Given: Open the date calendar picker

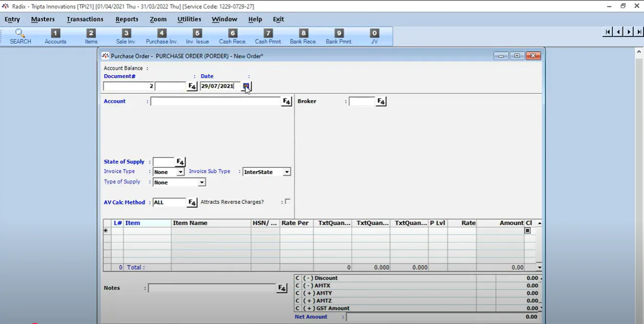Looking at the screenshot, I should (246, 86).
